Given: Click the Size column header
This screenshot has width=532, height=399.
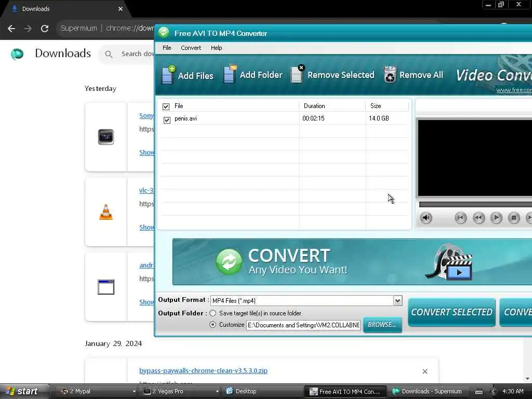Looking at the screenshot, I should click(x=387, y=106).
